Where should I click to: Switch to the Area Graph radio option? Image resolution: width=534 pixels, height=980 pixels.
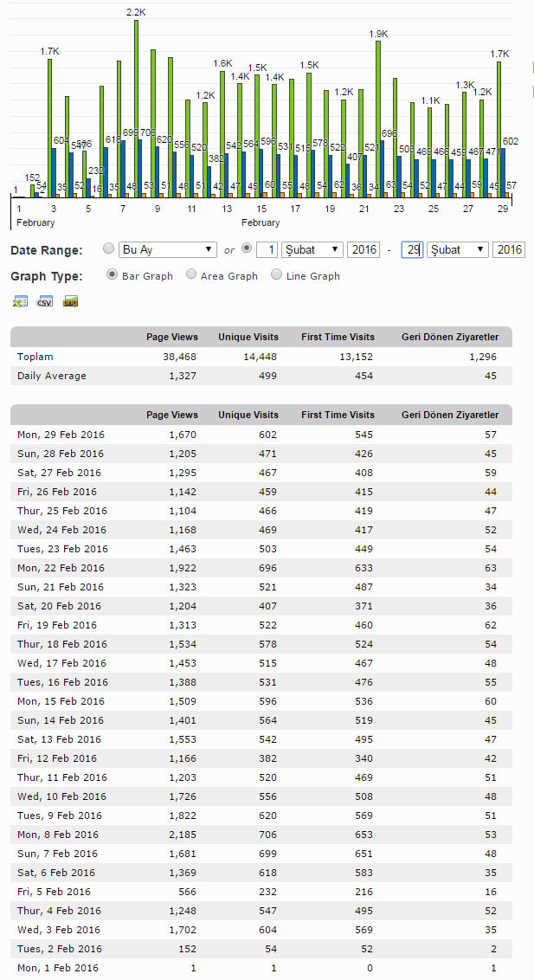191,274
